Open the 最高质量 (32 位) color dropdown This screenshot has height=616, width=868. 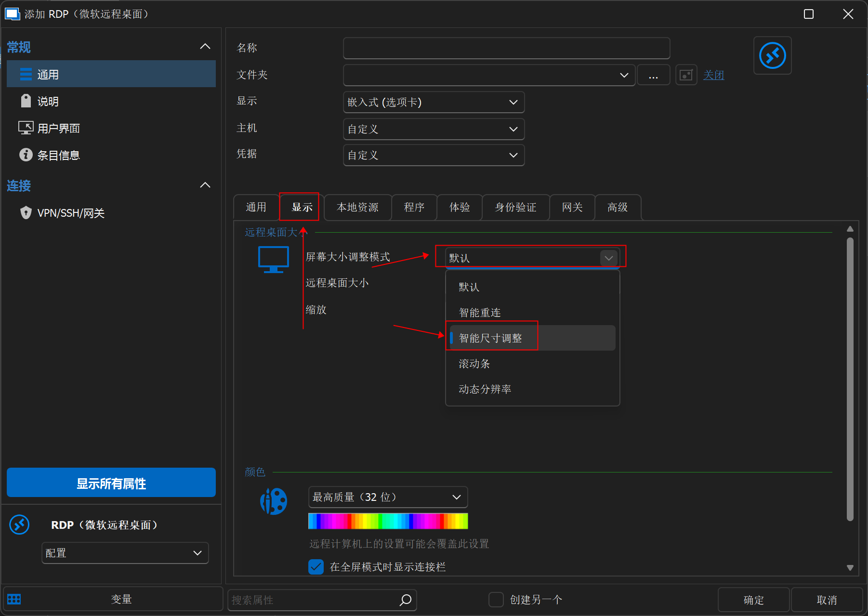coord(388,497)
